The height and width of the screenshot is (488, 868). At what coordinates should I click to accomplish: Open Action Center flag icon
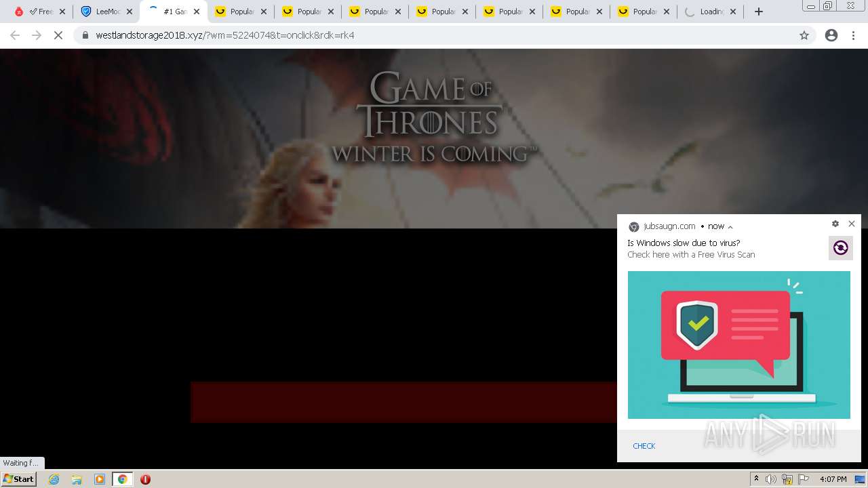(803, 479)
